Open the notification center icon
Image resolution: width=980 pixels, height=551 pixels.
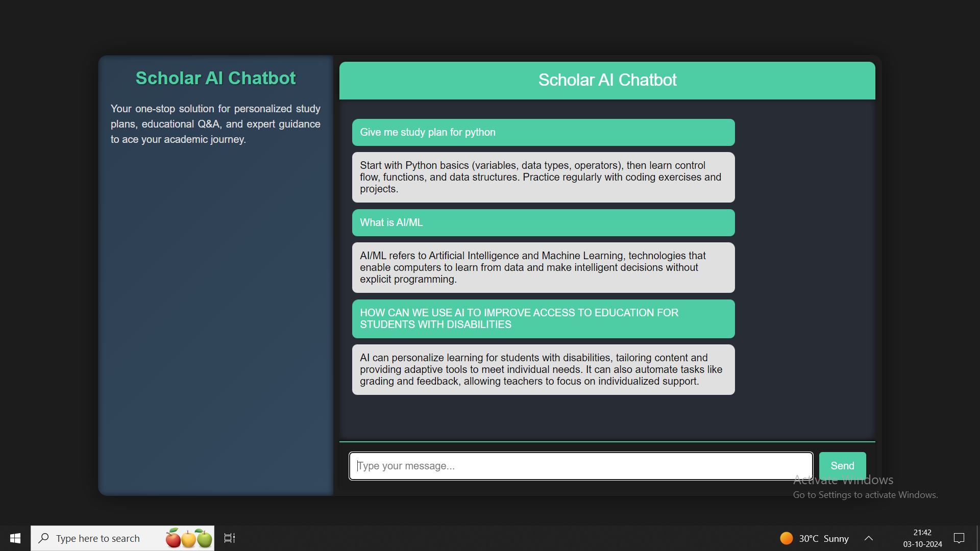point(959,538)
